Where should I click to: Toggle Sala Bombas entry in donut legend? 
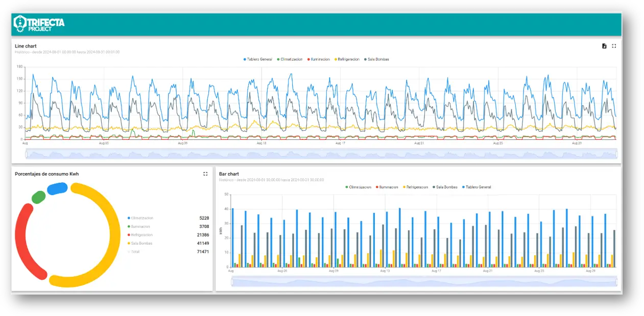pyautogui.click(x=140, y=243)
